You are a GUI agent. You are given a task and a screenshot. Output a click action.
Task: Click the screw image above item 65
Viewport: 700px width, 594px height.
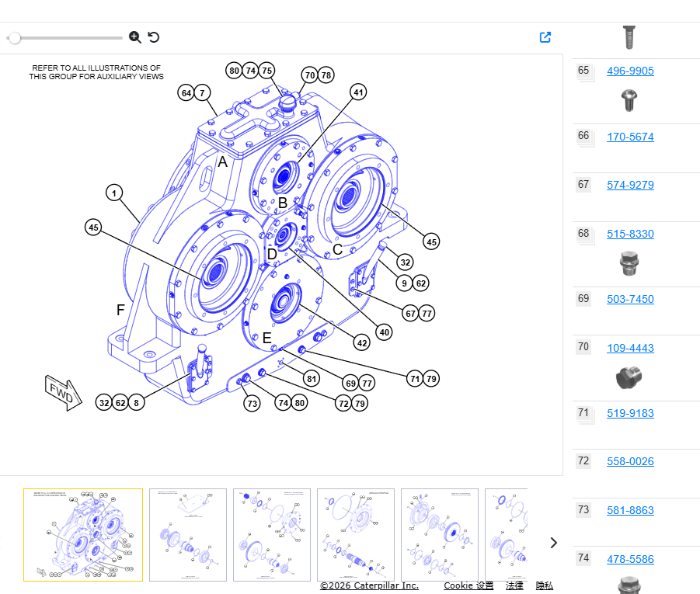click(x=629, y=37)
